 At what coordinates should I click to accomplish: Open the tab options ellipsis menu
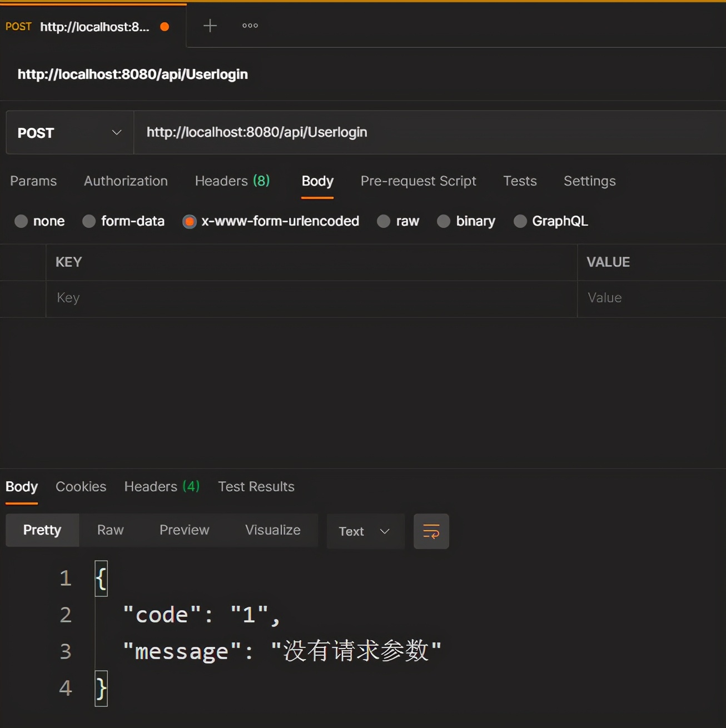coord(250,26)
